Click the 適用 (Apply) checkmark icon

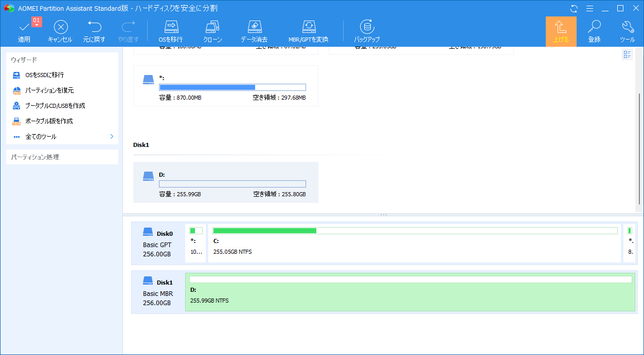pos(24,27)
